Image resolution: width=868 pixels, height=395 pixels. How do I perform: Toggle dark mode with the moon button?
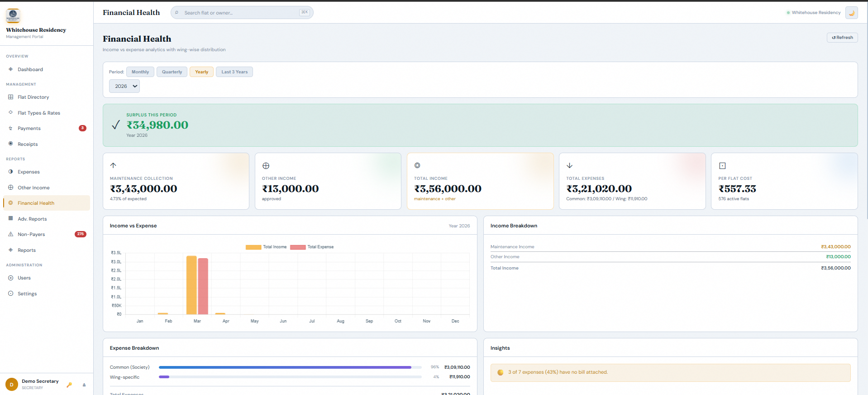pos(851,13)
